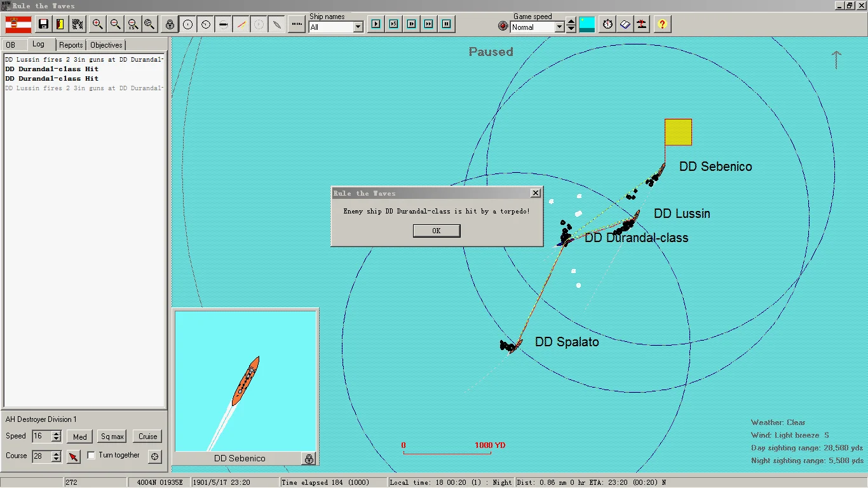Screen dimensions: 868x488
Task: Increase Speed value with up arrow
Action: (x=57, y=433)
